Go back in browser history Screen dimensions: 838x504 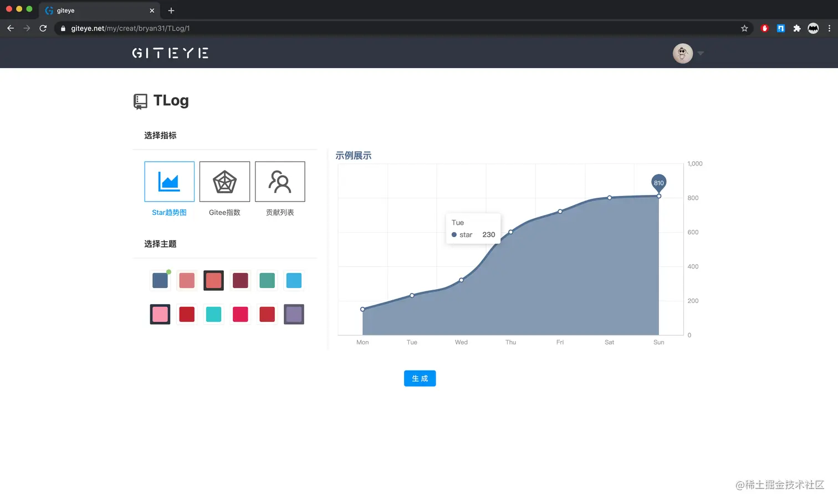point(11,28)
